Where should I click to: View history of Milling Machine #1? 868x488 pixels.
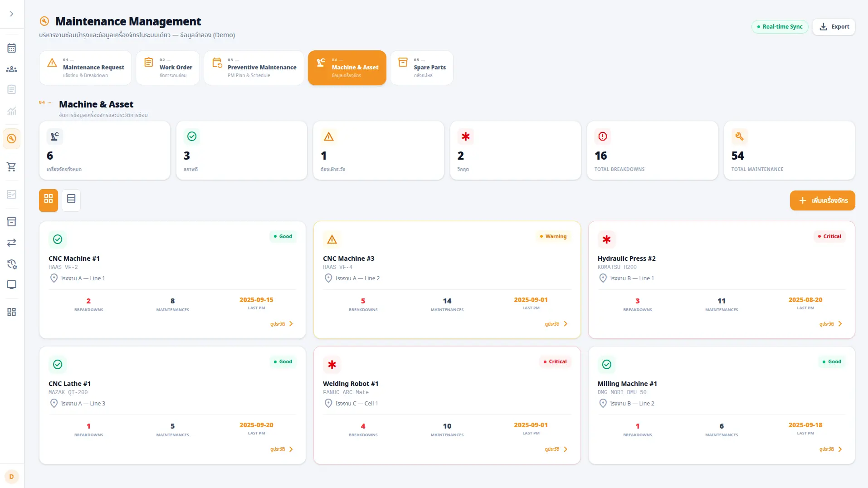(x=831, y=449)
